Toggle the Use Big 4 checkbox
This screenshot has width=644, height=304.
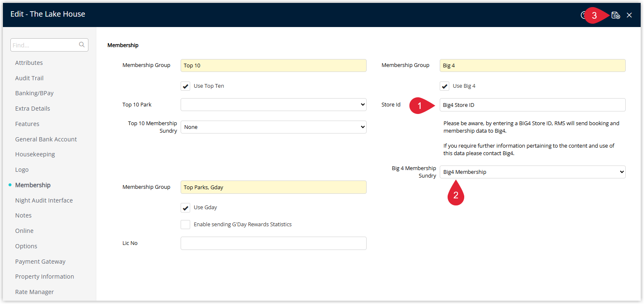click(445, 86)
